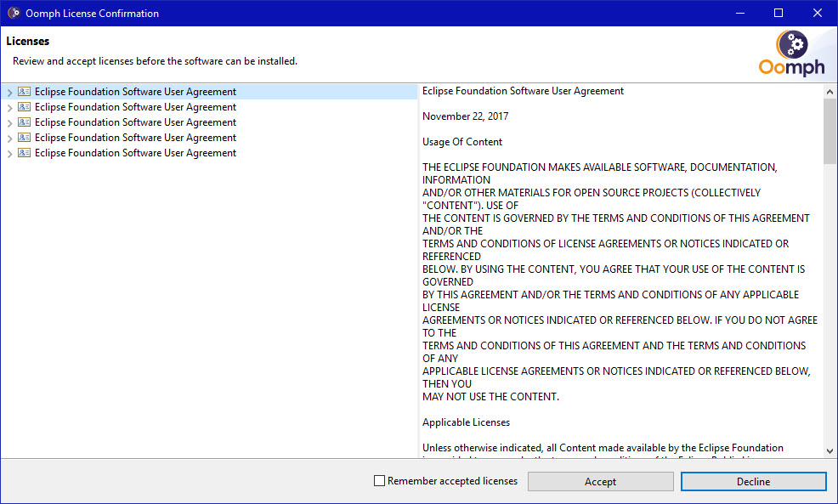Expand the first Eclipse Foundation Software User Agreement
The image size is (838, 504).
coord(8,91)
